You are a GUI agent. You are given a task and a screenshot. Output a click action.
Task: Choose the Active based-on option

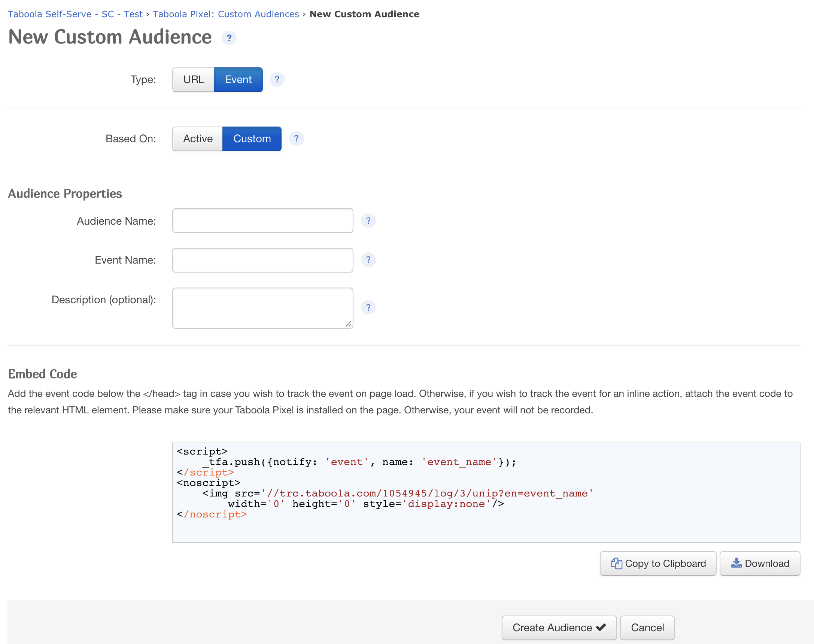pyautogui.click(x=198, y=139)
